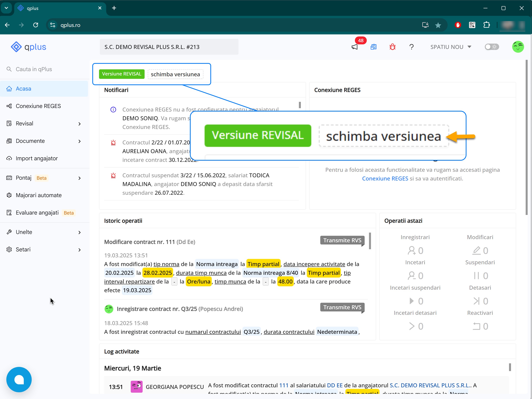Screen dimensions: 532x399
Task: Click the red ad-blocker extension icon
Action: 458,25
